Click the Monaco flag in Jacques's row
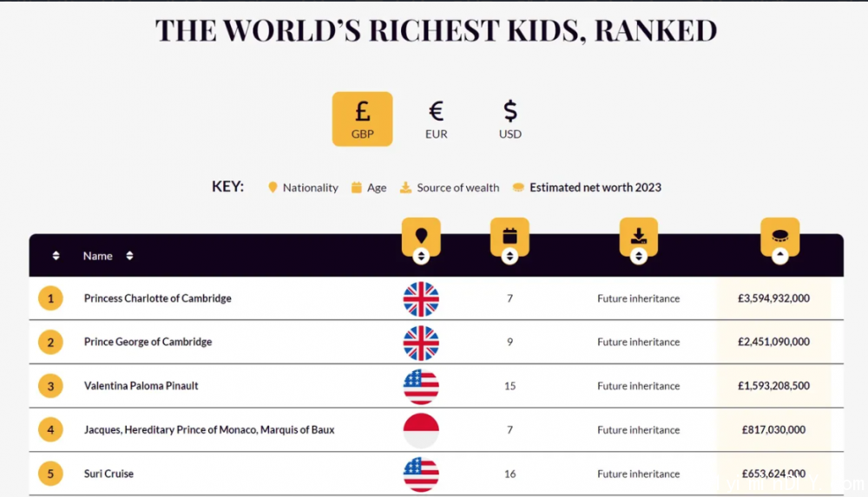 [x=421, y=430]
